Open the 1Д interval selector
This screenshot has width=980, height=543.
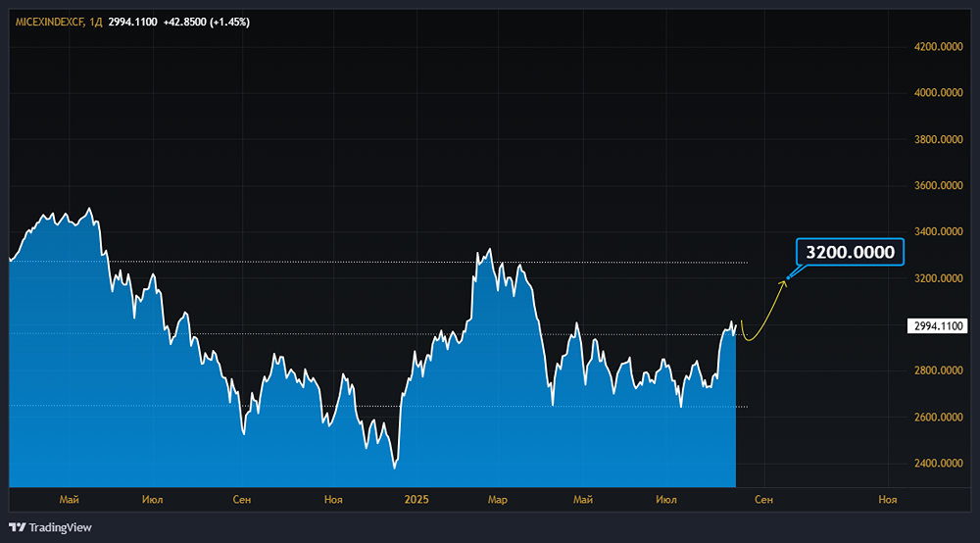pyautogui.click(x=95, y=21)
